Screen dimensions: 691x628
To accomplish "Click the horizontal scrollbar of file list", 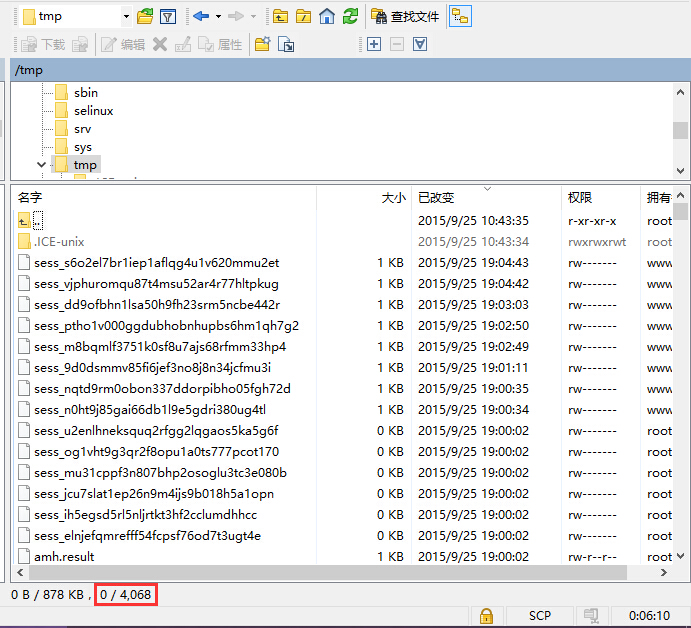I will click(320, 573).
